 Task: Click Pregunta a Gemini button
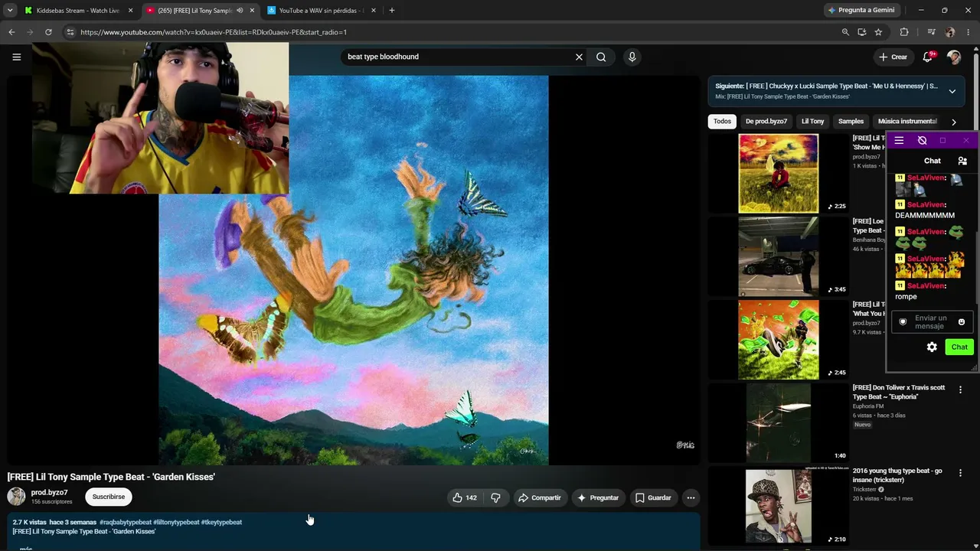pos(861,11)
